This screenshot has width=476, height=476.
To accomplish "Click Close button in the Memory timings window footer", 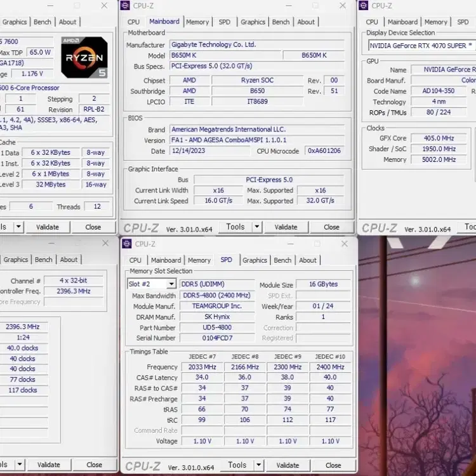I will pos(94,465).
